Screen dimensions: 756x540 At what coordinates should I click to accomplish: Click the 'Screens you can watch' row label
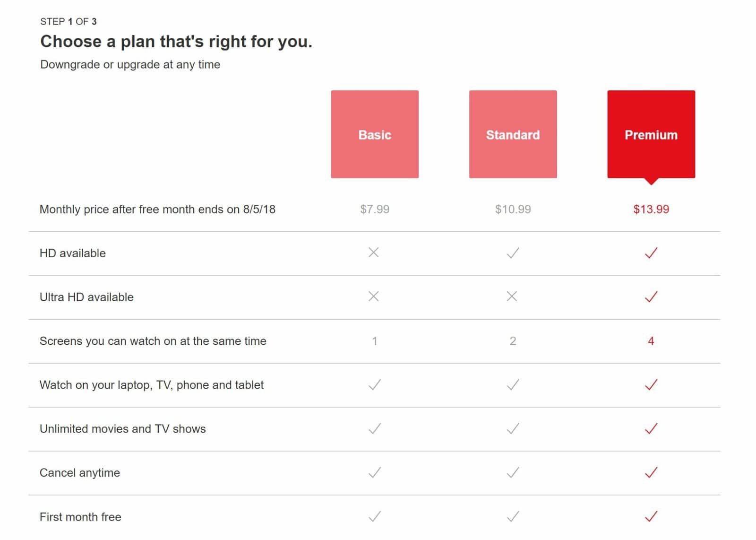[x=153, y=341]
